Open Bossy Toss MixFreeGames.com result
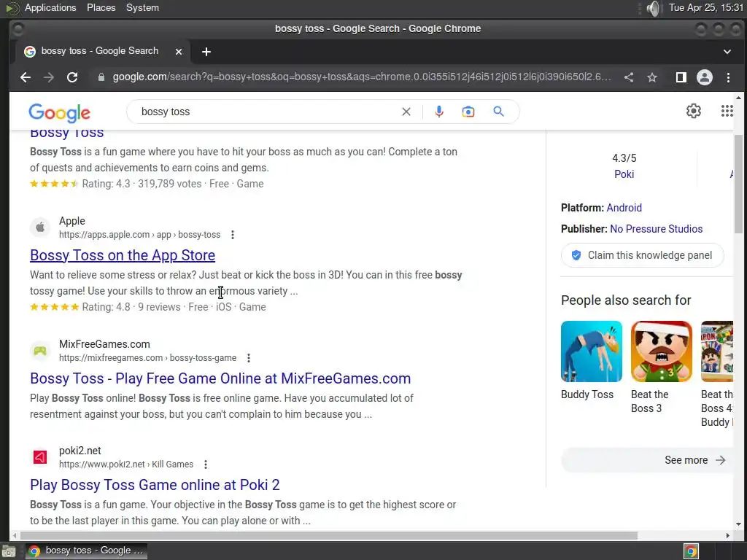 tap(220, 378)
